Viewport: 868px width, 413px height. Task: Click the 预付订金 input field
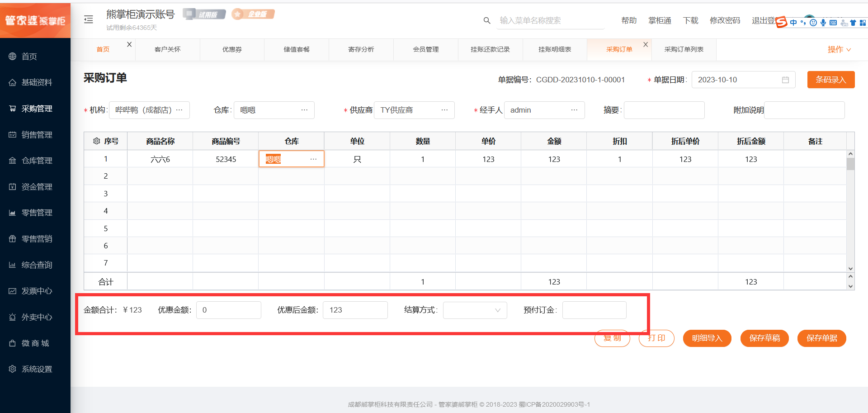(594, 310)
